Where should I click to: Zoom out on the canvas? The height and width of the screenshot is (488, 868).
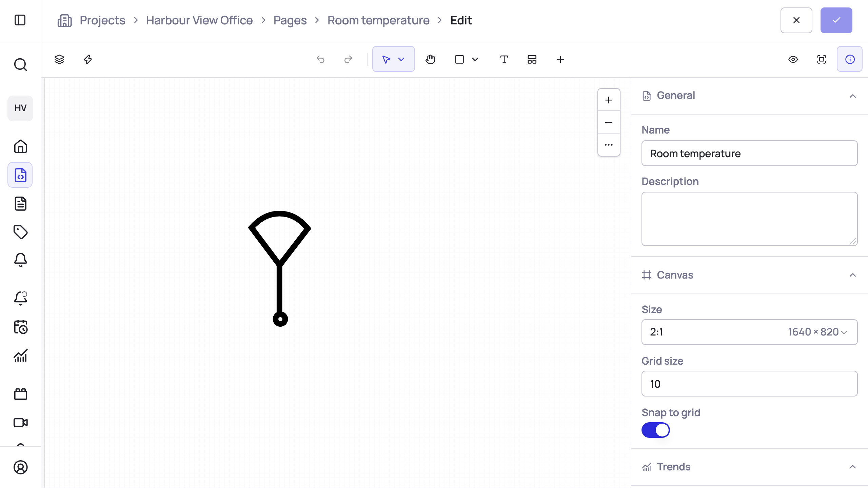[609, 122]
